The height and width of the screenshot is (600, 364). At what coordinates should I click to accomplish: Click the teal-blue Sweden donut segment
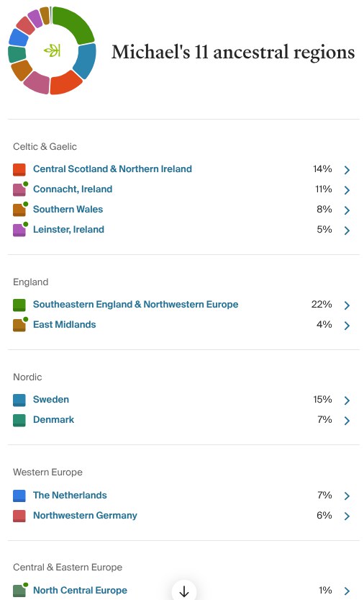click(x=86, y=61)
